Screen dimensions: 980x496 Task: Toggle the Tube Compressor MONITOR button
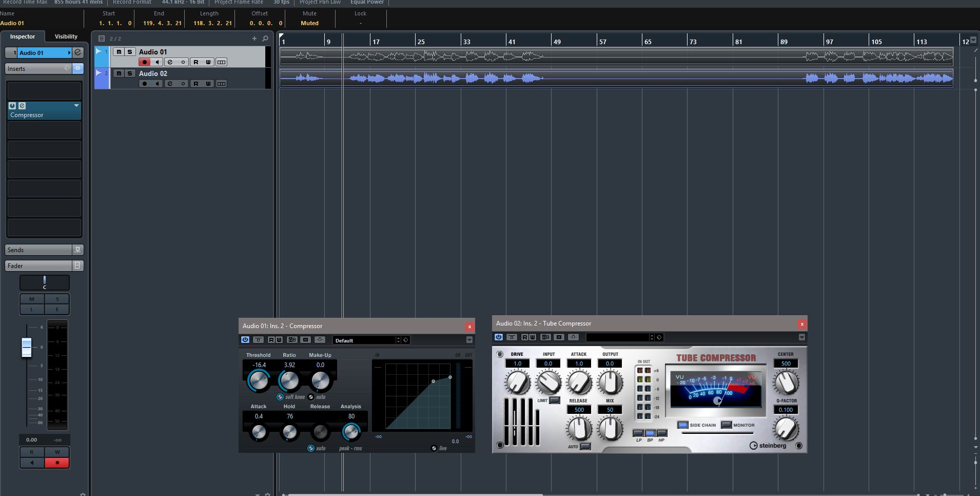(x=727, y=425)
